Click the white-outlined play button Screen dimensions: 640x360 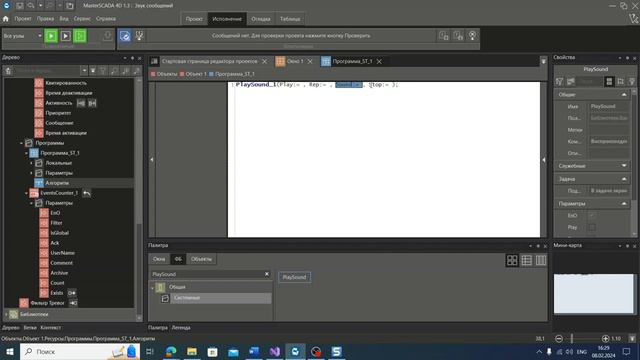coord(65,36)
